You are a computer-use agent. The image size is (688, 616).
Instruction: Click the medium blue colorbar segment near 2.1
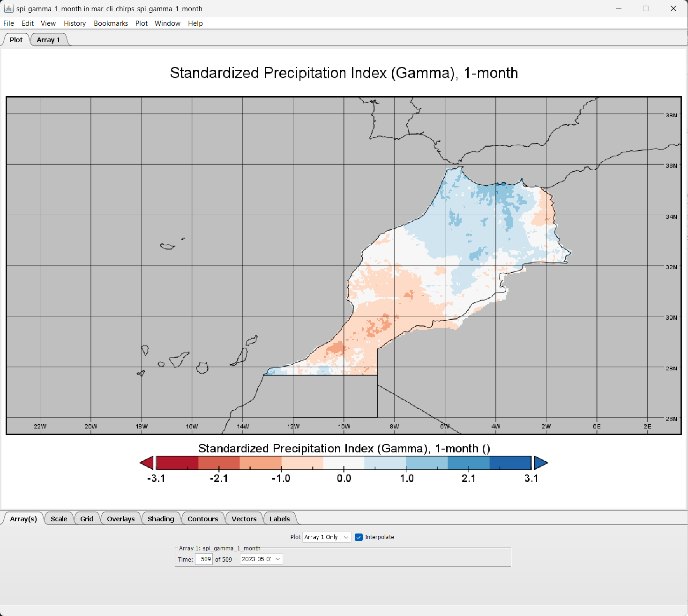click(469, 463)
